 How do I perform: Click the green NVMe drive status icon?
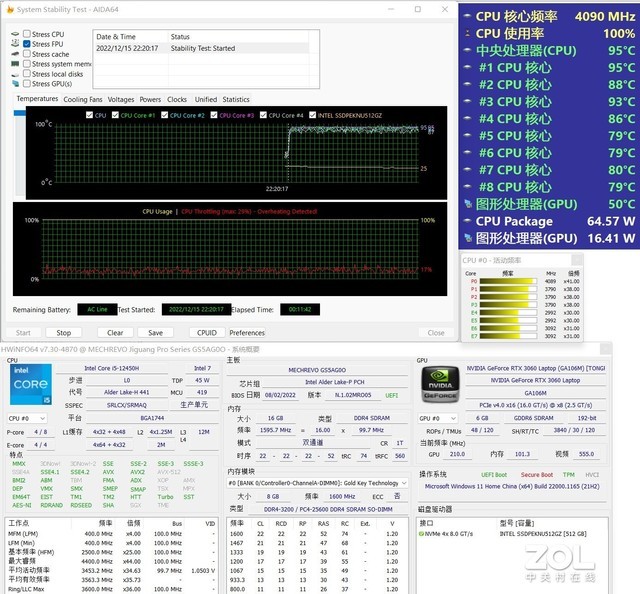pyautogui.click(x=421, y=534)
